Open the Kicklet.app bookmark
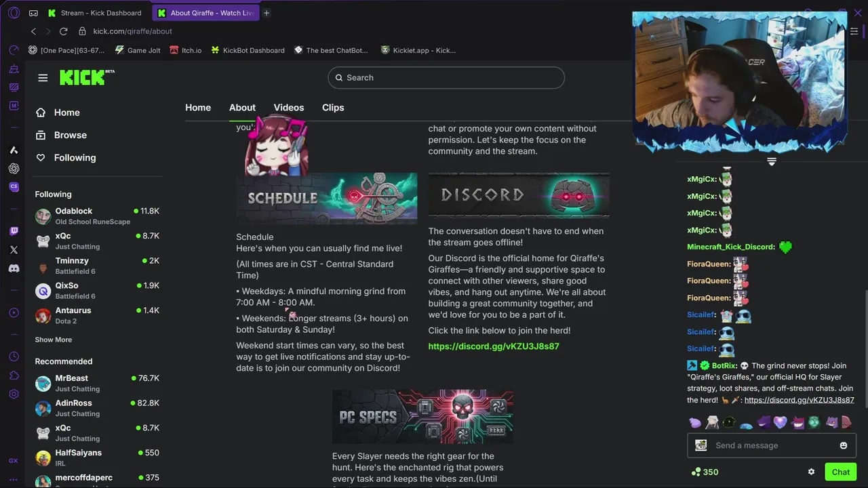This screenshot has width=868, height=488. tap(418, 50)
